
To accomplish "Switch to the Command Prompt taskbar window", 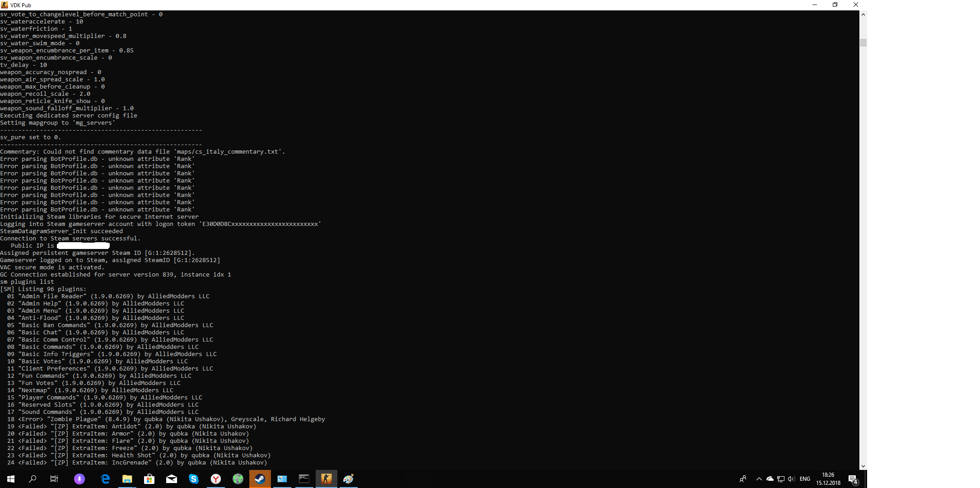I will pyautogui.click(x=304, y=479).
